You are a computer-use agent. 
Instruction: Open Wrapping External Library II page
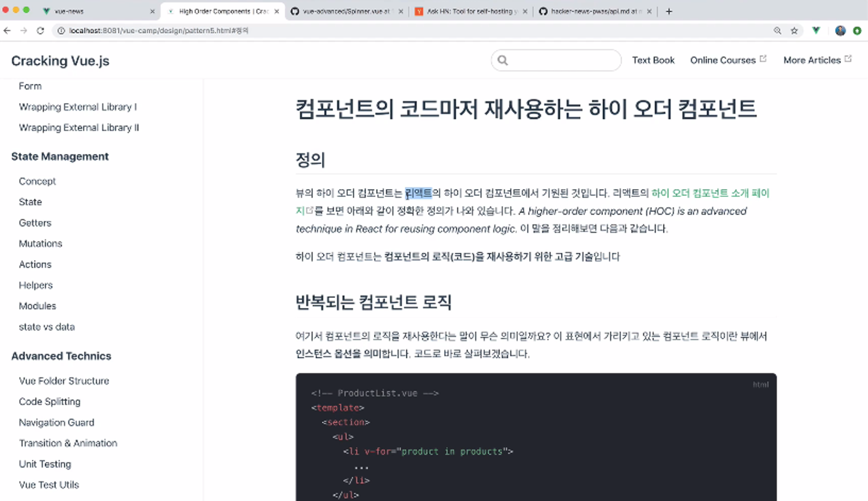pyautogui.click(x=79, y=128)
